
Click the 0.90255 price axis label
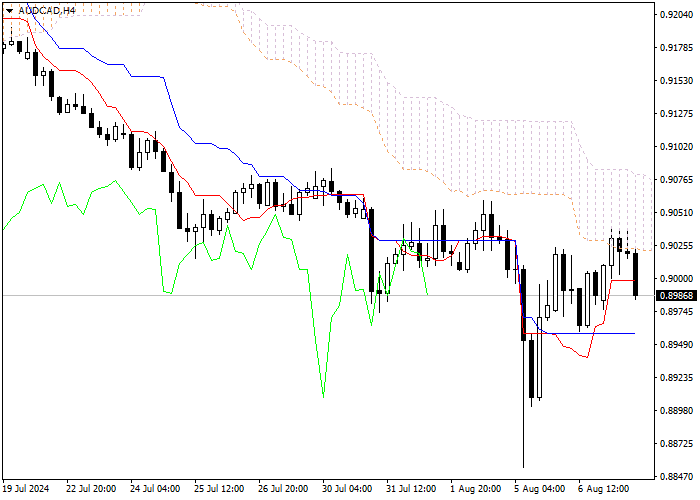[x=676, y=246]
